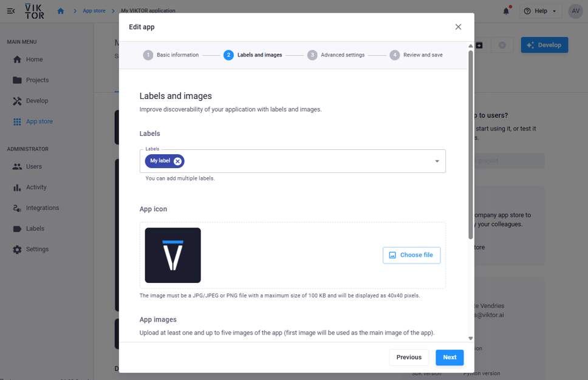Image resolution: width=588 pixels, height=380 pixels.
Task: Click Choose file for app icon
Action: click(x=411, y=255)
